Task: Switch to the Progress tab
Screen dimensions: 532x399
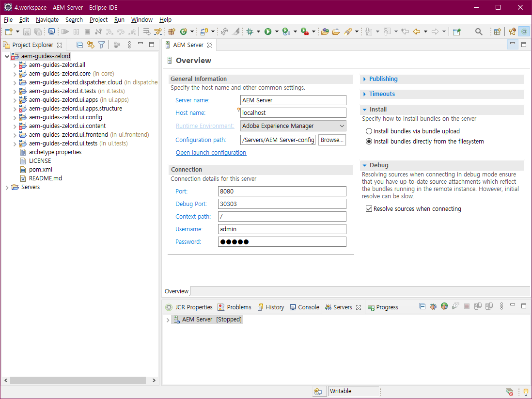Action: (x=383, y=307)
